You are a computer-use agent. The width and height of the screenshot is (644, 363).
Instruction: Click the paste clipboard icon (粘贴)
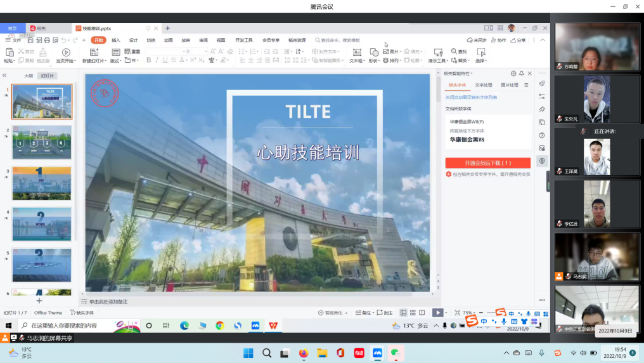pyautogui.click(x=9, y=52)
